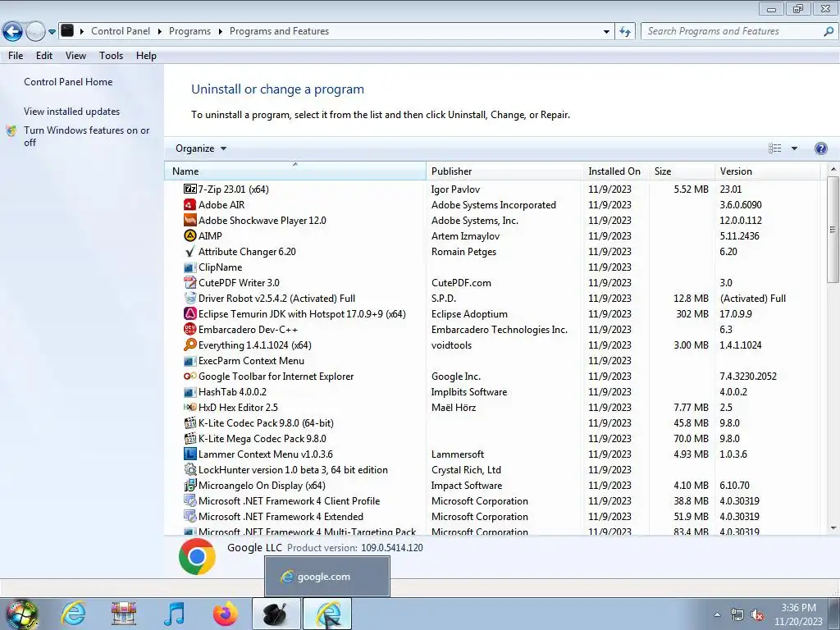This screenshot has height=630, width=840.
Task: Click the 7-Zip 23.01 program icon
Action: (x=189, y=189)
